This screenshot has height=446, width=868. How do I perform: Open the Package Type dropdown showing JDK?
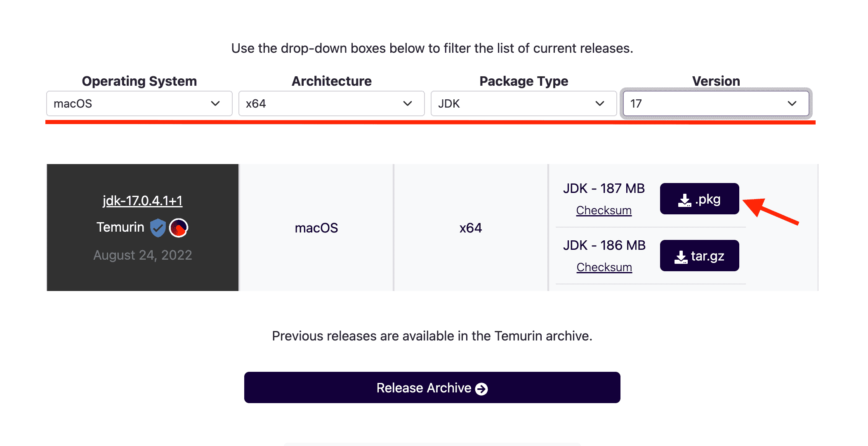coord(523,103)
